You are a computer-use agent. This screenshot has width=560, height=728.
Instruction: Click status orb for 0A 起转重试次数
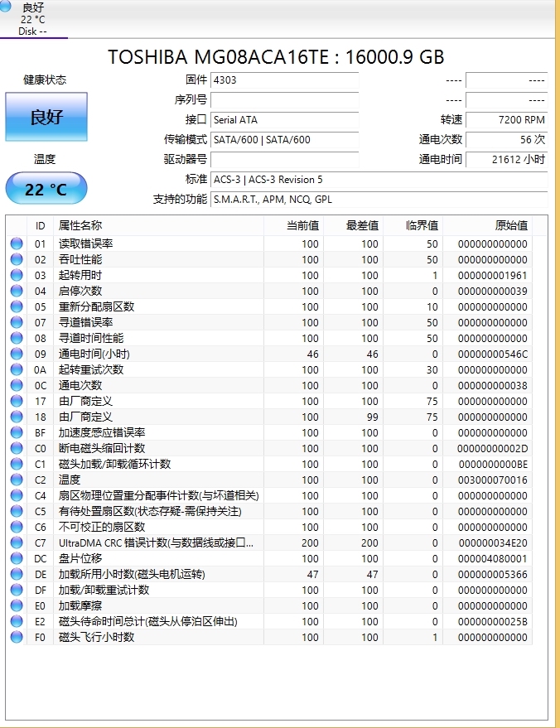(x=17, y=369)
